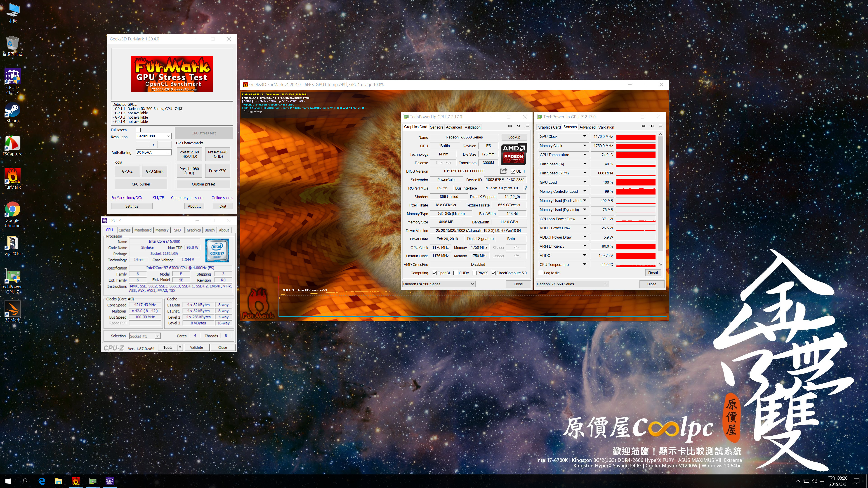Toggle the OpenCL checkbox
The image size is (868, 488).
434,273
